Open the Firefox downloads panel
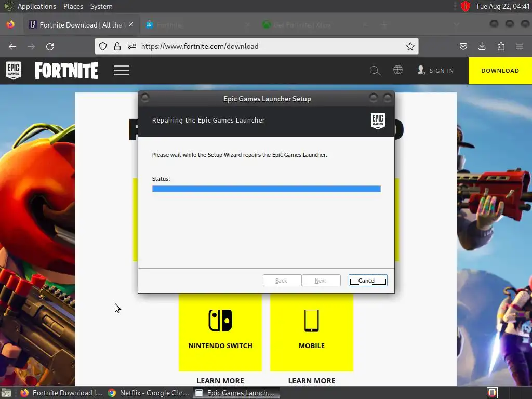This screenshot has height=399, width=532. (482, 46)
